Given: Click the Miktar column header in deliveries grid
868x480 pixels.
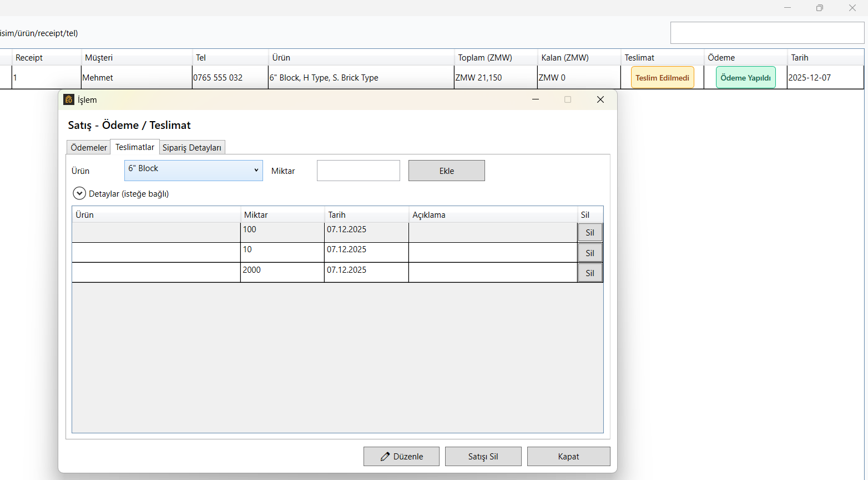Looking at the screenshot, I should pyautogui.click(x=282, y=214).
